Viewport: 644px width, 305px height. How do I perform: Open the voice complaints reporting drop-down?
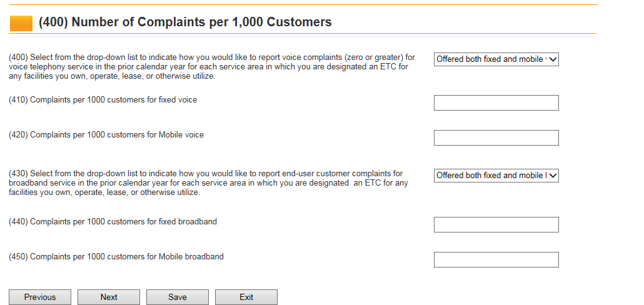point(496,59)
